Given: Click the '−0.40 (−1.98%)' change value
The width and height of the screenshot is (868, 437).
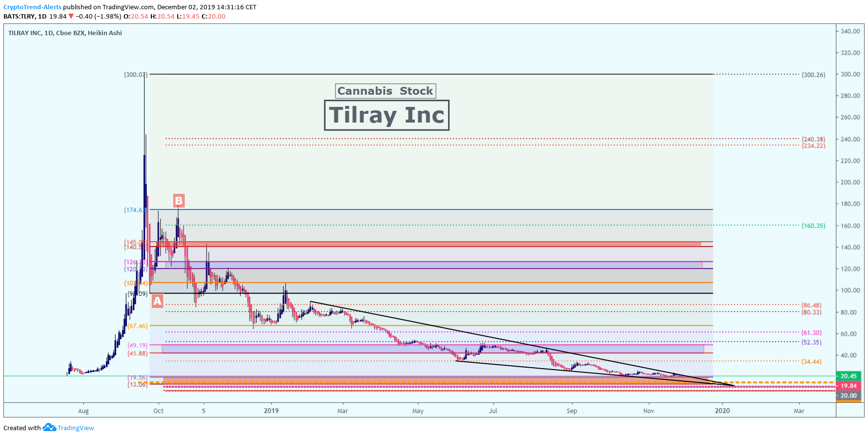Looking at the screenshot, I should 98,16.
